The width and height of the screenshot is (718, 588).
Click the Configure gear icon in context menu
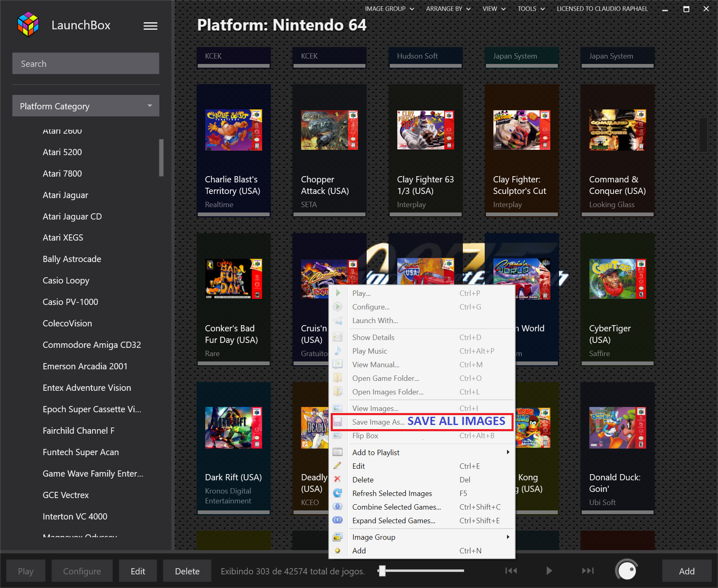338,307
